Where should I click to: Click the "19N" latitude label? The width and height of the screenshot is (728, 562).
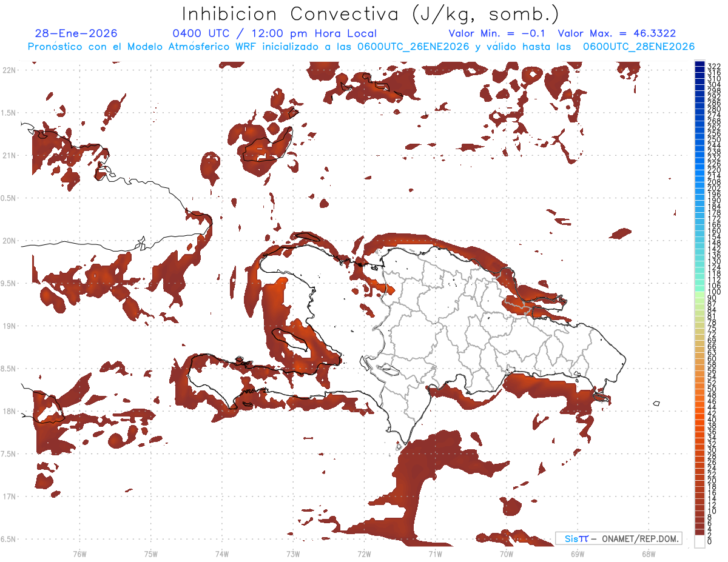9,326
